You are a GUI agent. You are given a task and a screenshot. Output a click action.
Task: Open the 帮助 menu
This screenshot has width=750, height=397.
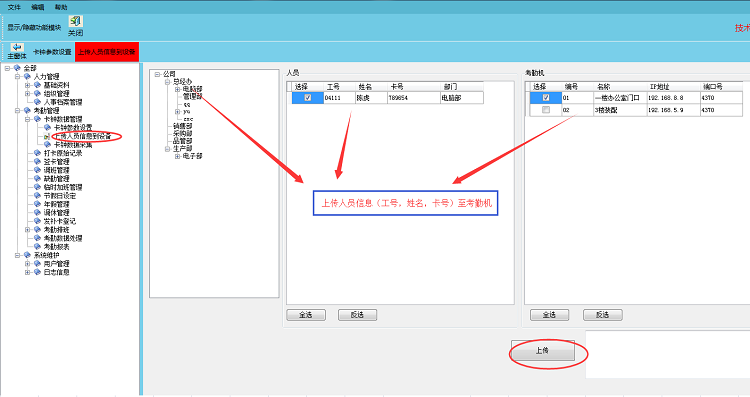61,7
